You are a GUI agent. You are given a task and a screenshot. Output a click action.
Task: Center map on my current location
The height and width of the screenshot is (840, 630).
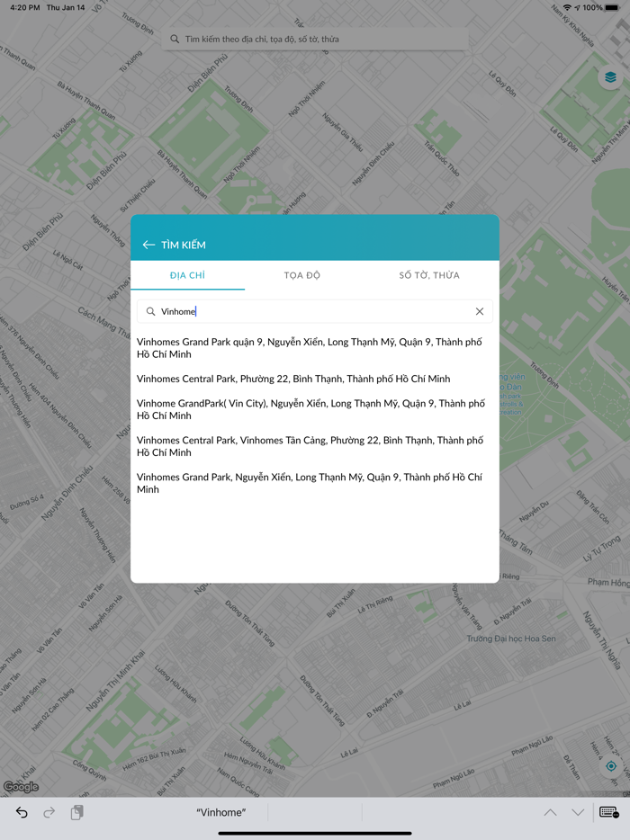[x=610, y=766]
